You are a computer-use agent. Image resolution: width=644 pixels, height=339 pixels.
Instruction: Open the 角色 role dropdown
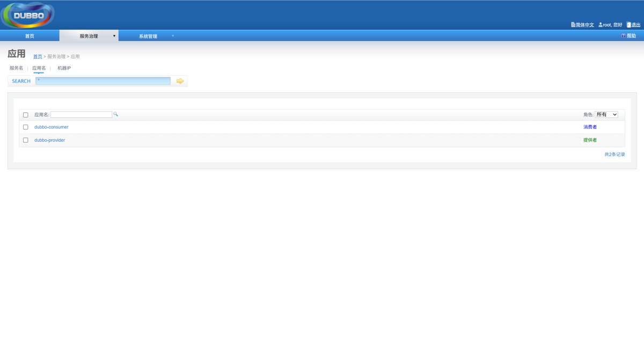[606, 114]
